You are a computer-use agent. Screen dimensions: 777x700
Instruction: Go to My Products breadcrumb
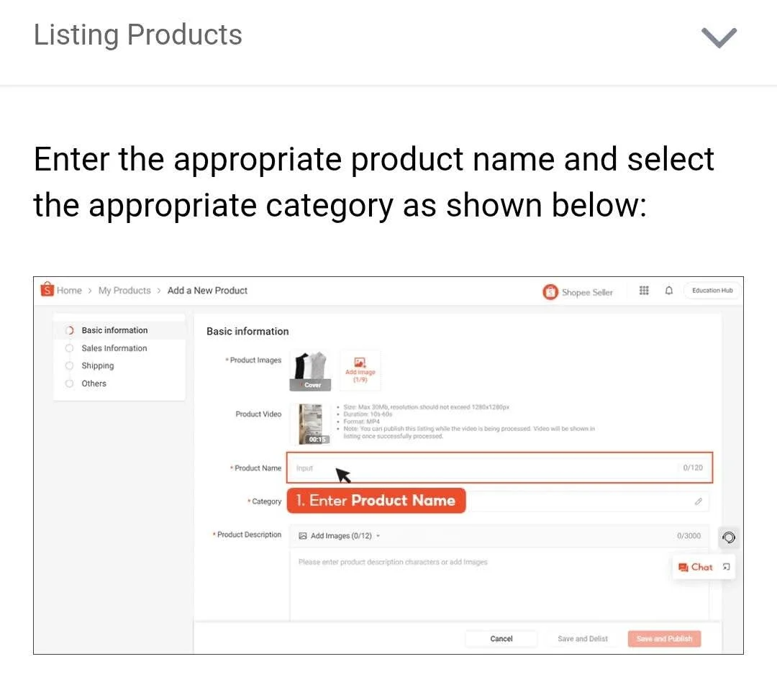(x=124, y=291)
